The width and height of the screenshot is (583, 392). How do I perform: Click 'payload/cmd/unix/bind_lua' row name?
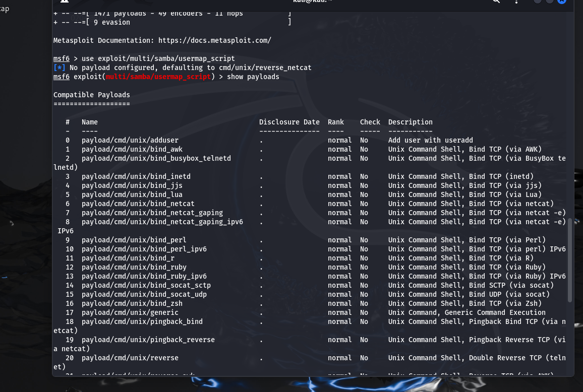132,194
